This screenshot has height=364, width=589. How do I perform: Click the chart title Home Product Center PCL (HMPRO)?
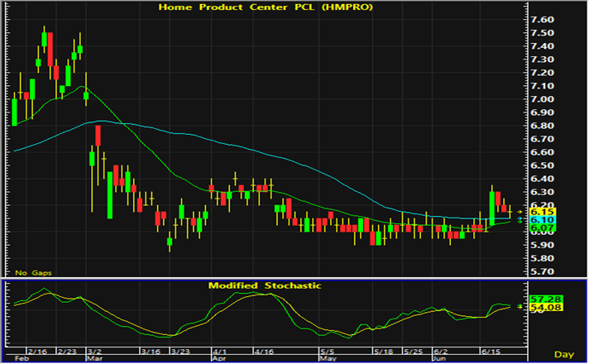pos(266,7)
